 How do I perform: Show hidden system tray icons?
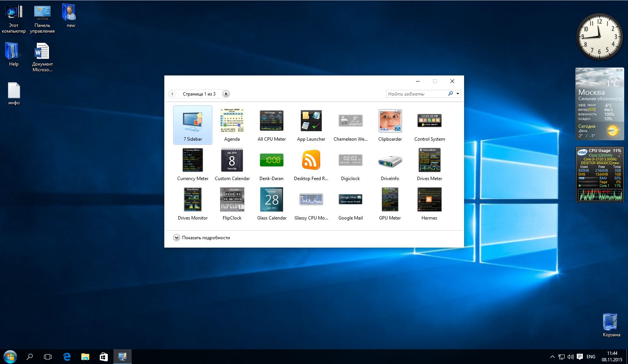(x=552, y=357)
